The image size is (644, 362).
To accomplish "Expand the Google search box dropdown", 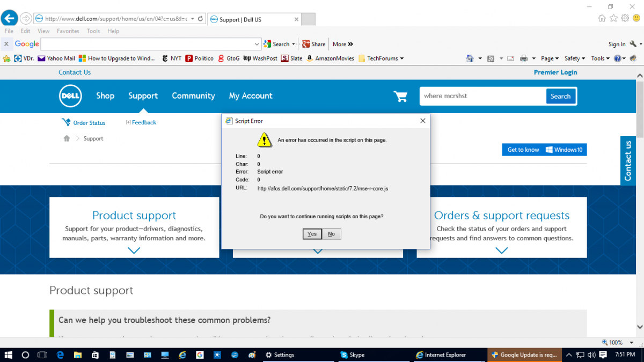I will (257, 44).
